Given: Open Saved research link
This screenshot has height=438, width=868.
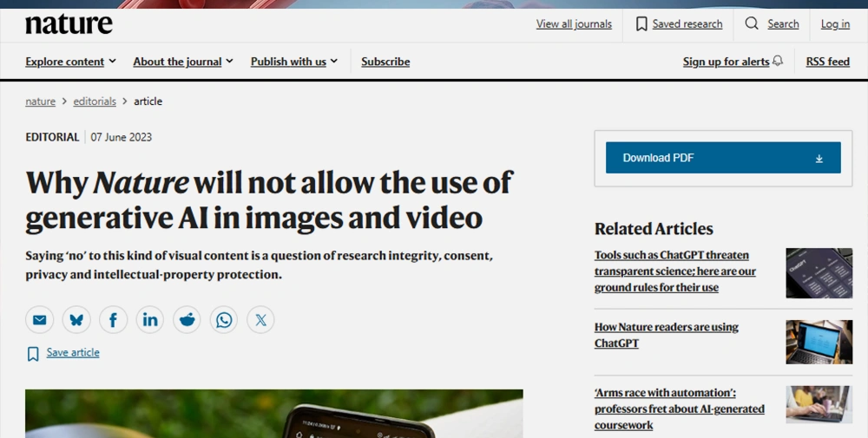Looking at the screenshot, I should pos(687,23).
